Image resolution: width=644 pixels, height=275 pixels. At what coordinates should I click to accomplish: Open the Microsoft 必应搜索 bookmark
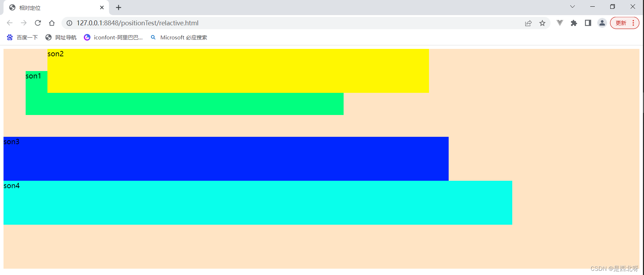[x=179, y=37]
